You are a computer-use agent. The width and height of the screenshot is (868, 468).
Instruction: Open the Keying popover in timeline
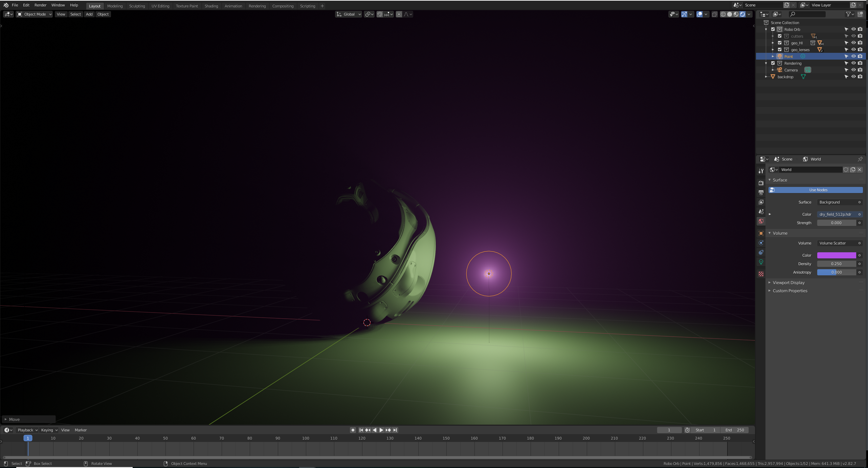49,430
